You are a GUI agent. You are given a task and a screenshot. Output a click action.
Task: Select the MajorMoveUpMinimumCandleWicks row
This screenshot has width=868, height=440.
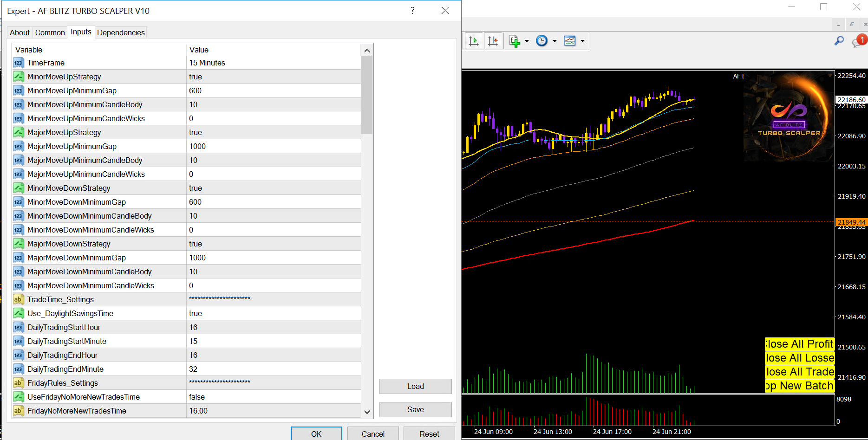[x=187, y=174]
